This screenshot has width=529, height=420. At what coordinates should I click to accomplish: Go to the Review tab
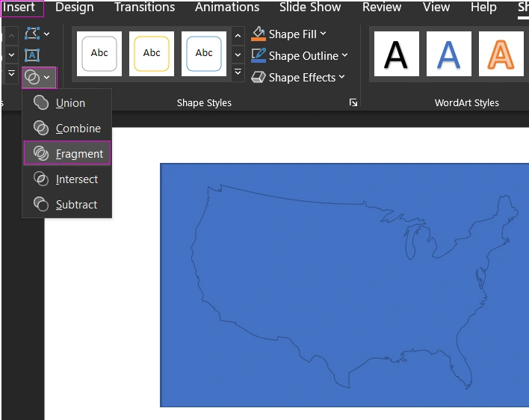382,7
